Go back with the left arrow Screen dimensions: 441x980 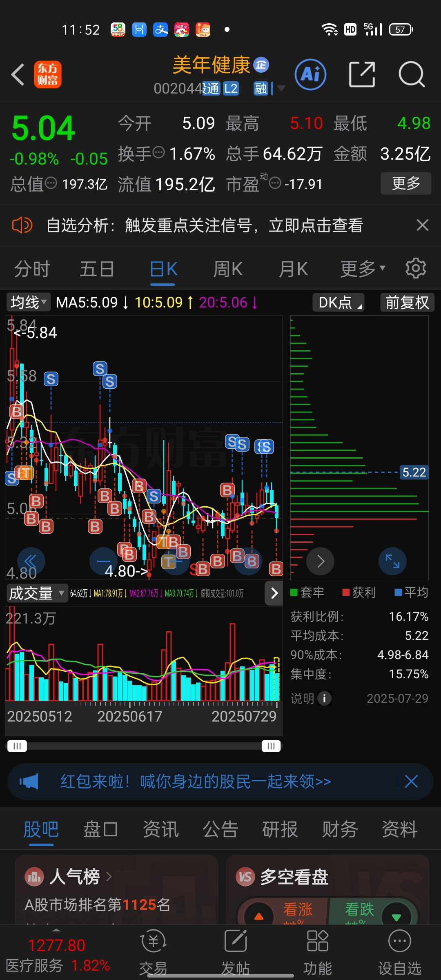pos(18,75)
